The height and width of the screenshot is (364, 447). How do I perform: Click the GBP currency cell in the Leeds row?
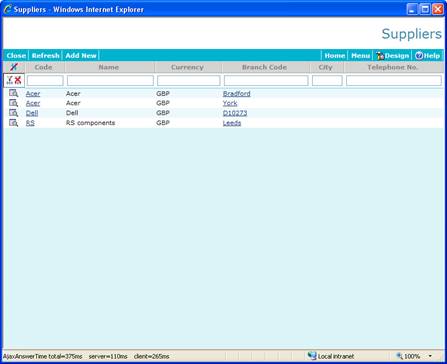click(x=163, y=123)
